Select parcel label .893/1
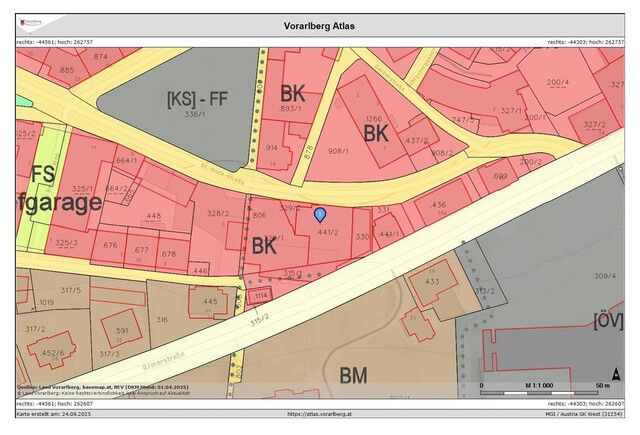Image resolution: width=640 pixels, height=435 pixels. pyautogui.click(x=290, y=109)
